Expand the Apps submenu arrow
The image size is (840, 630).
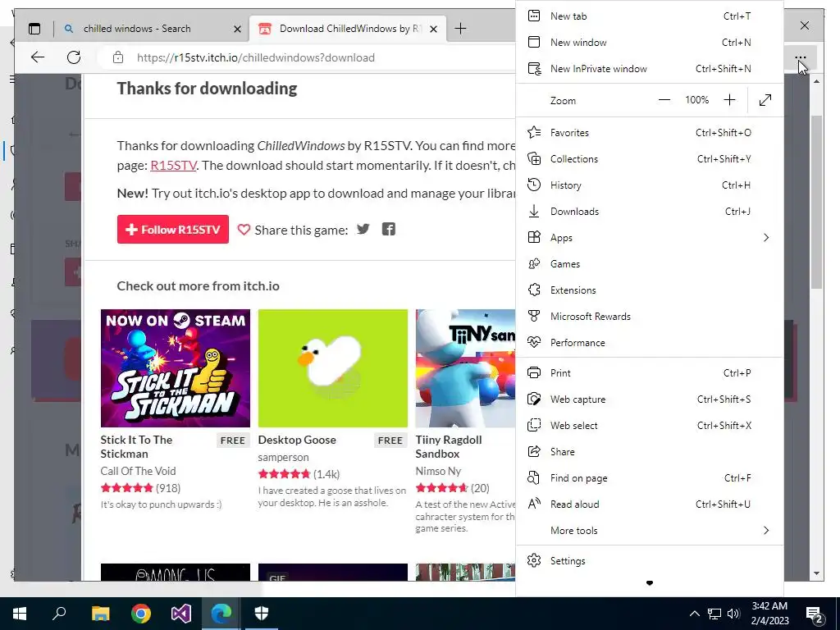pos(766,237)
